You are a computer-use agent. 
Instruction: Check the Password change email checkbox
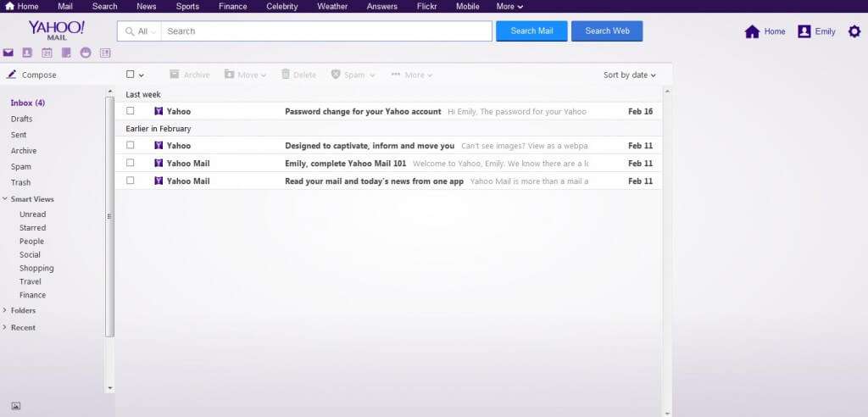(x=131, y=111)
